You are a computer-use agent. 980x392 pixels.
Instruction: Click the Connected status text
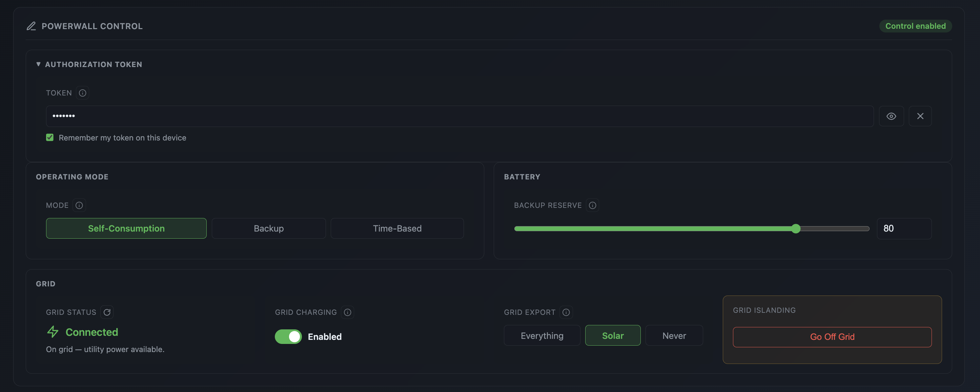(x=92, y=332)
